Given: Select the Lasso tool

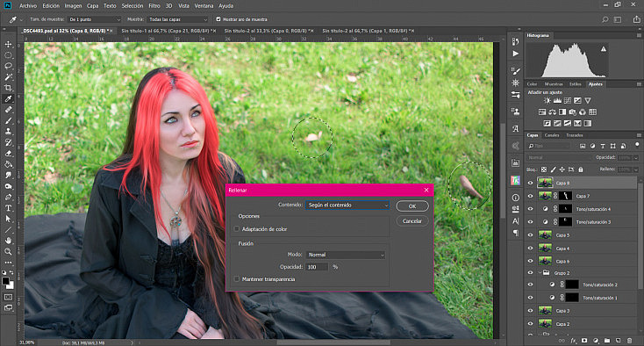Looking at the screenshot, I should click(8, 66).
